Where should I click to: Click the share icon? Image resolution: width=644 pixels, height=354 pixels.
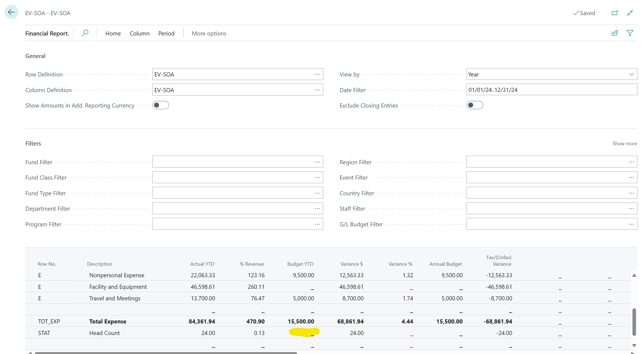pyautogui.click(x=615, y=33)
